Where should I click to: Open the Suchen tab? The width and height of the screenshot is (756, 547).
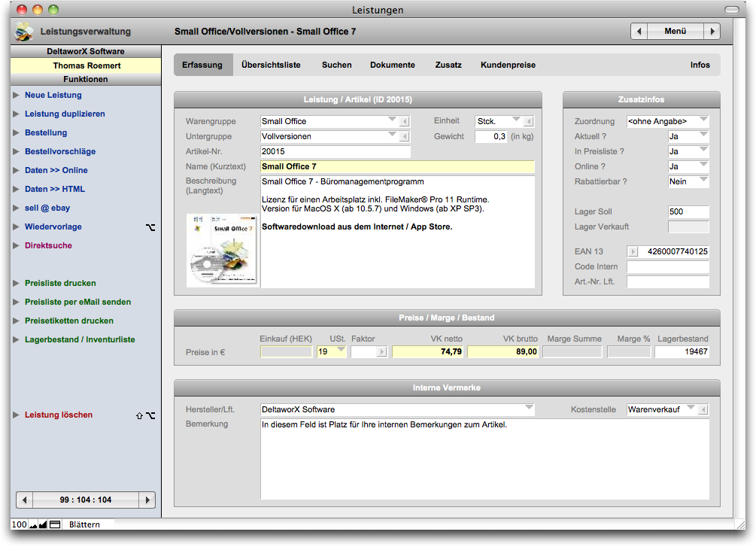click(337, 65)
